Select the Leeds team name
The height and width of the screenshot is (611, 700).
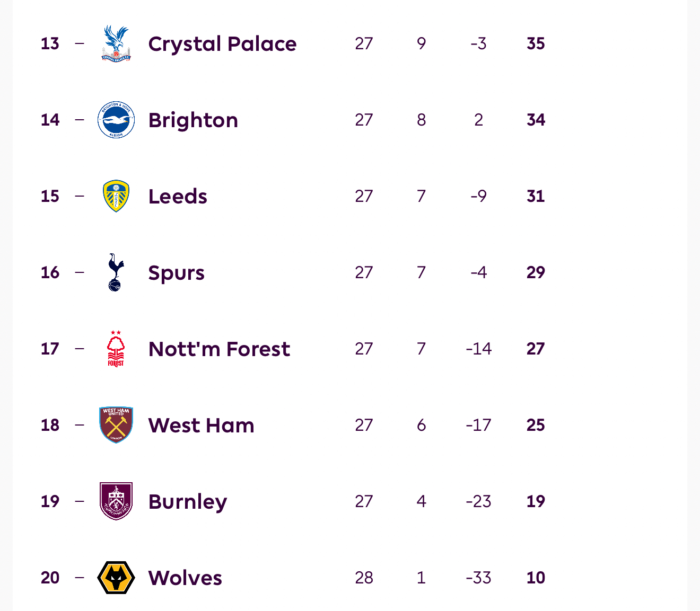(178, 197)
